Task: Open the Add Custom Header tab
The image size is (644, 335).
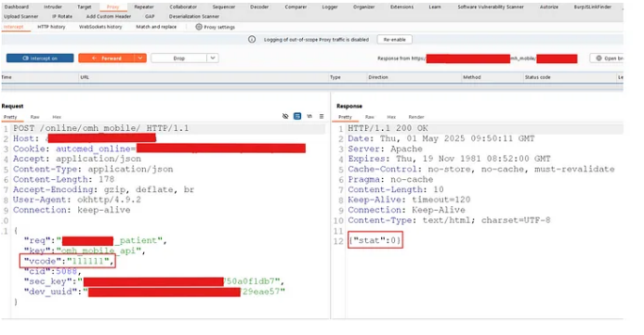Action: pyautogui.click(x=109, y=17)
